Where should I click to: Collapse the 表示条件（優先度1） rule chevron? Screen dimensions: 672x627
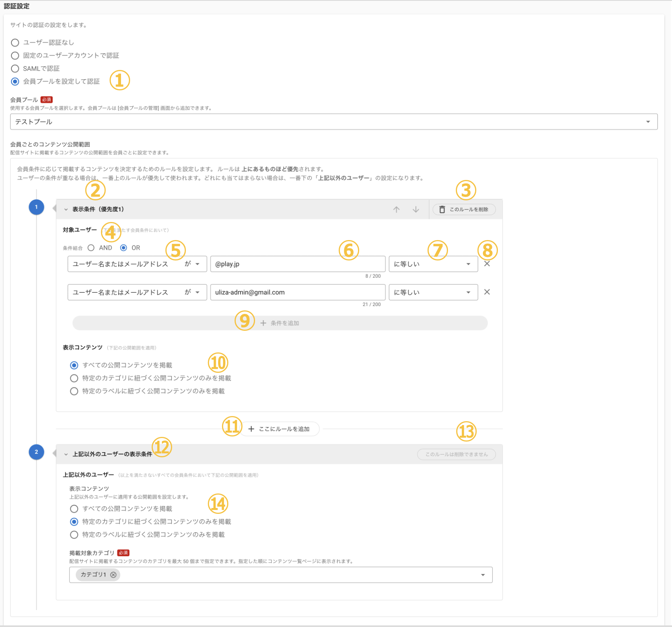[66, 209]
